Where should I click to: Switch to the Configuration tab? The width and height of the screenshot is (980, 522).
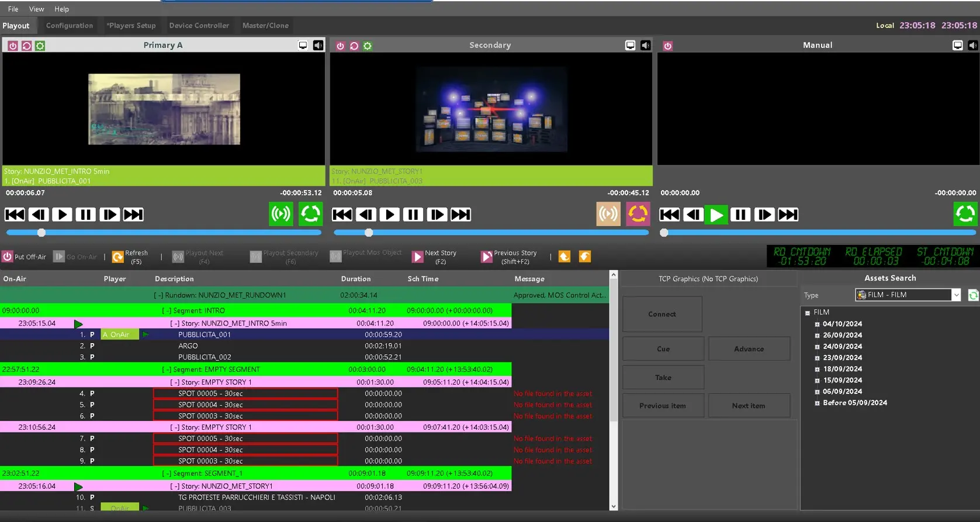pyautogui.click(x=70, y=26)
